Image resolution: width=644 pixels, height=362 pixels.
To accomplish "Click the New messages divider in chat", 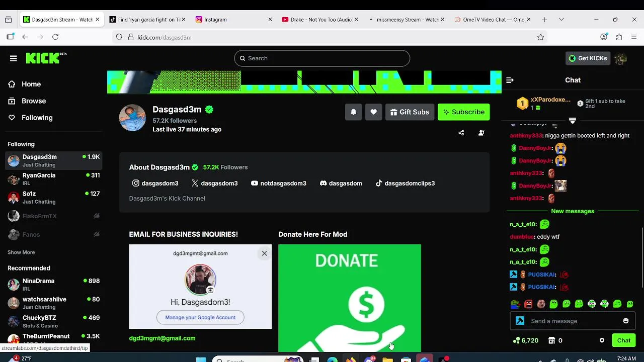I will point(573,211).
